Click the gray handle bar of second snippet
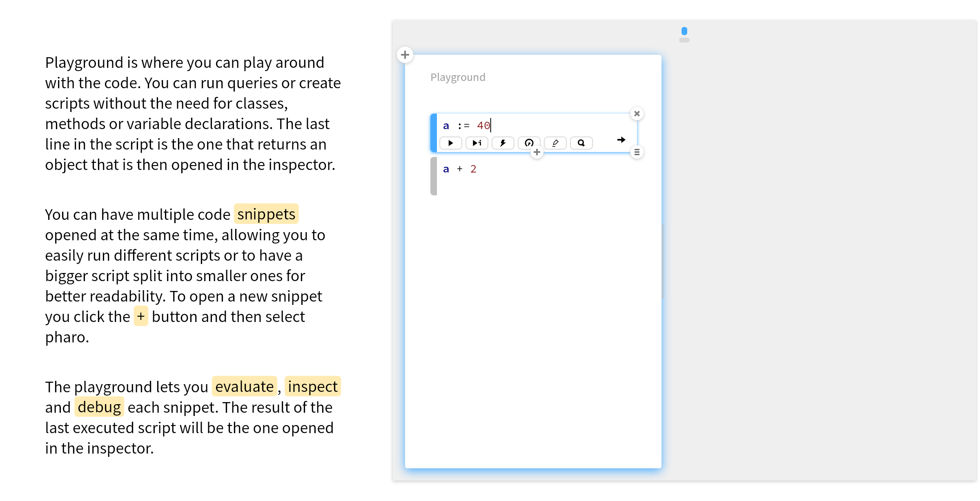980x501 pixels. click(434, 176)
